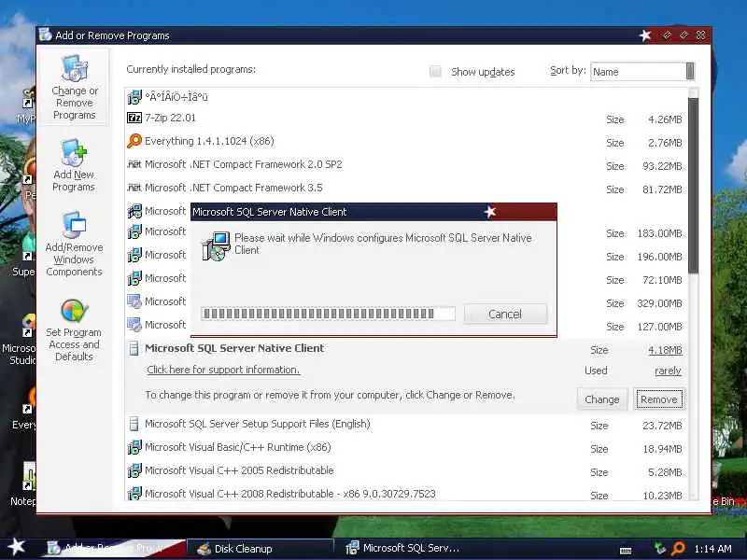
Task: Click the Microsoft SQL Server Native Client dialog title bar
Action: (373, 212)
